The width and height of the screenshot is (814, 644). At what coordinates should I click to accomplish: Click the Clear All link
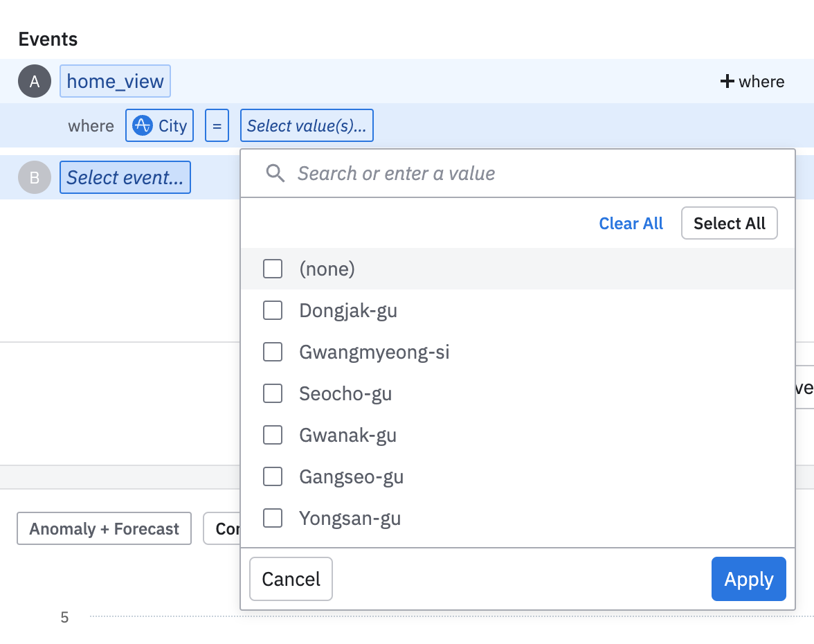click(x=631, y=224)
